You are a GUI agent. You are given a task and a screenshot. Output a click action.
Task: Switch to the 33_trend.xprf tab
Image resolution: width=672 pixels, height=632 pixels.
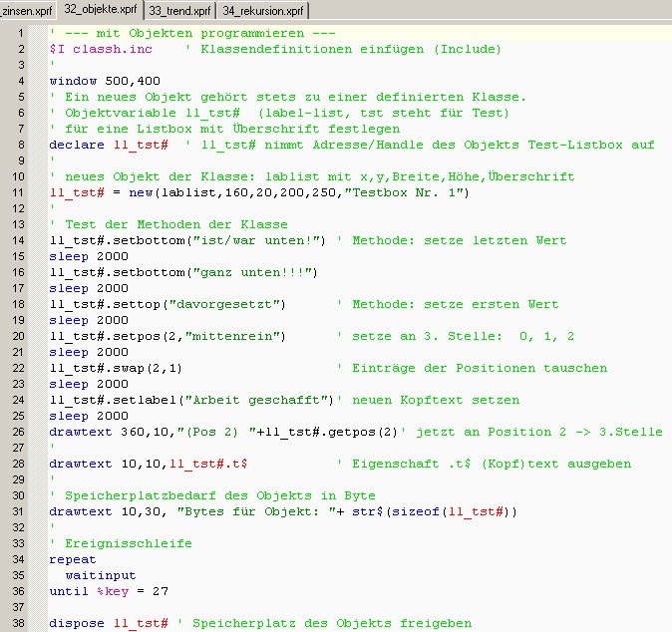[x=179, y=10]
